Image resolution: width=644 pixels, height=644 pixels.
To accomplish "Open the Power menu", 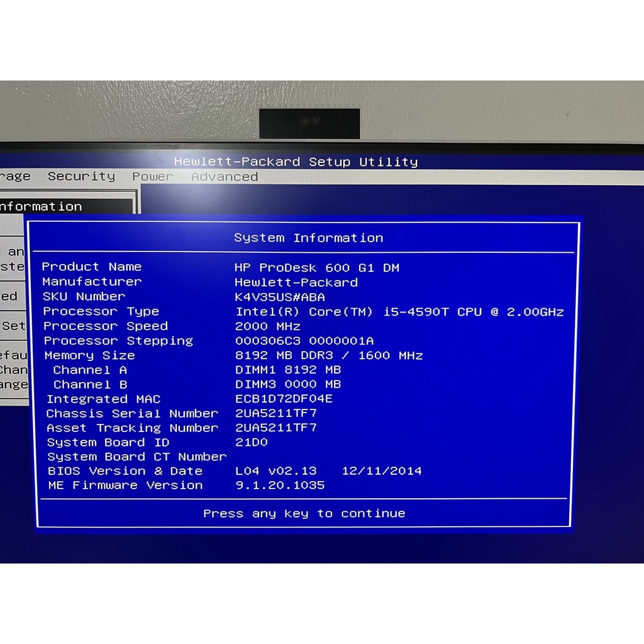I will point(153,177).
